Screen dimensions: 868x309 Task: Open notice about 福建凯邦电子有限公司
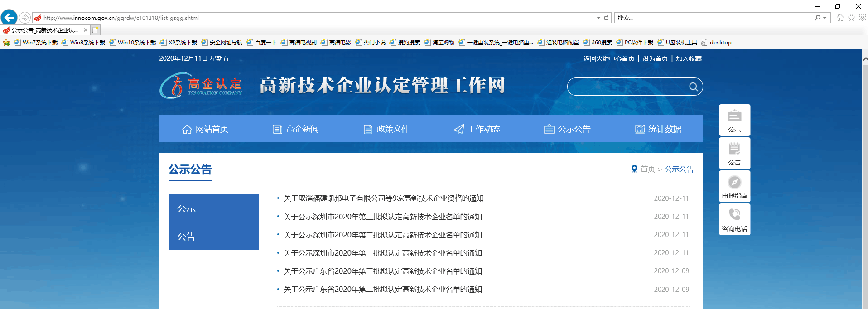click(x=384, y=198)
